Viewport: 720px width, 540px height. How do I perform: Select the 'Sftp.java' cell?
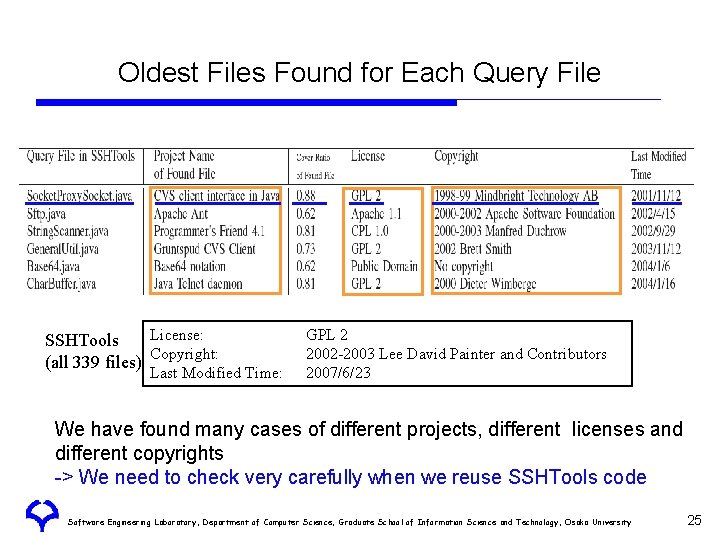point(46,214)
